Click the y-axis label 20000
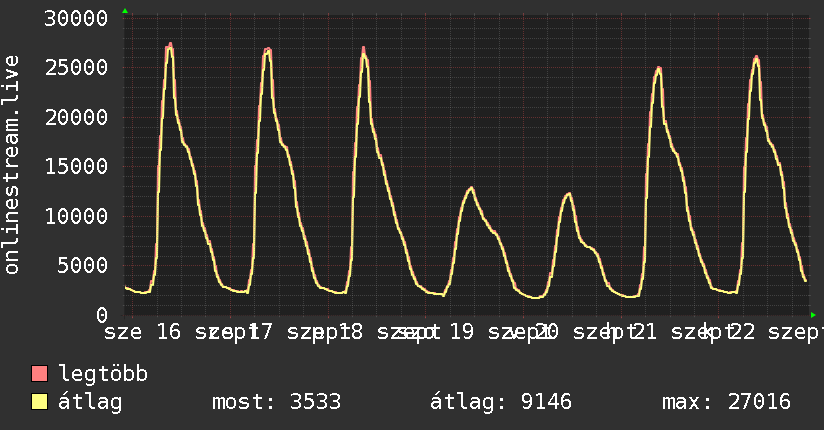 tap(76, 117)
